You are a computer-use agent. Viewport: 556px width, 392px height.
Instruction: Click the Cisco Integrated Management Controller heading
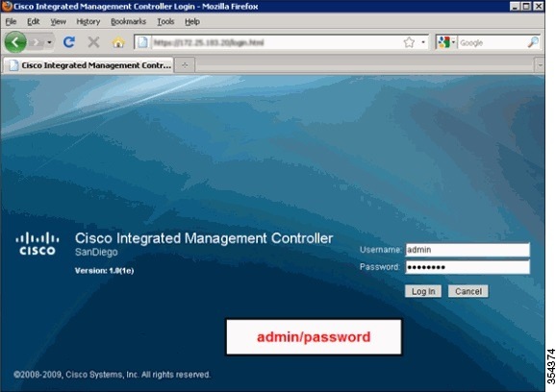[x=204, y=238]
